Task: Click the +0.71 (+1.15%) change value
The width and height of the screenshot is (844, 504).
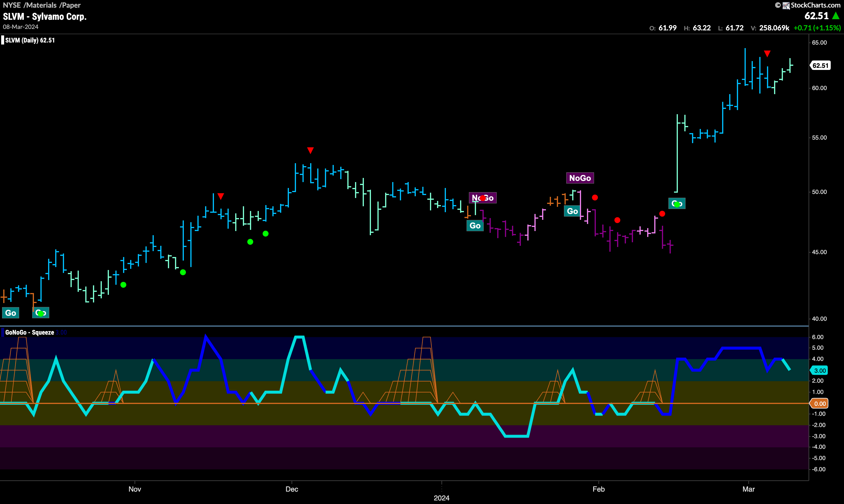Action: (817, 28)
